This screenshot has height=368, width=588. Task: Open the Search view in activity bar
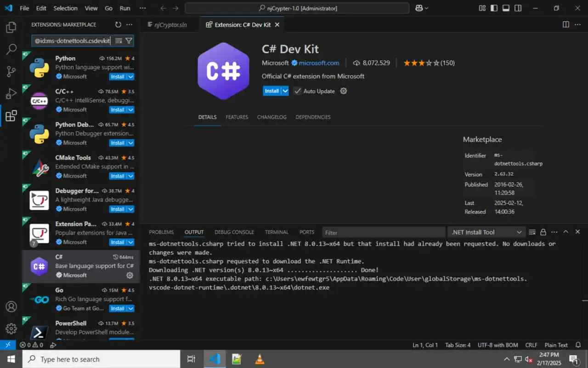coord(11,50)
